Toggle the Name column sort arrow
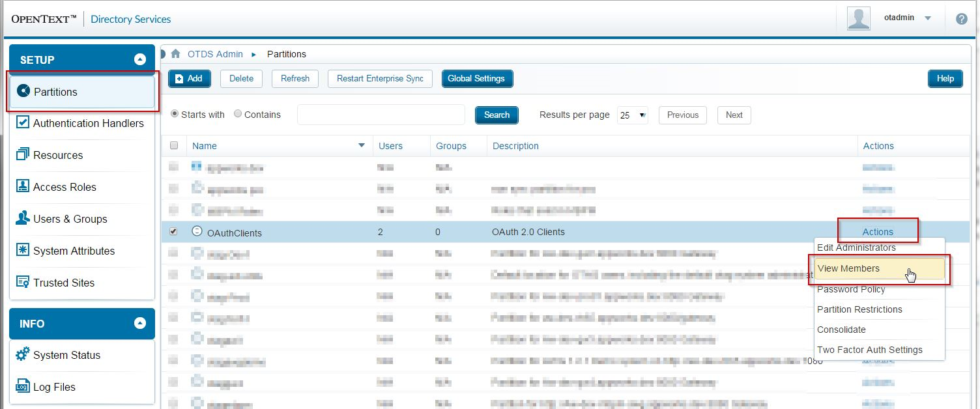Screen dimensions: 980x409 click(362, 146)
